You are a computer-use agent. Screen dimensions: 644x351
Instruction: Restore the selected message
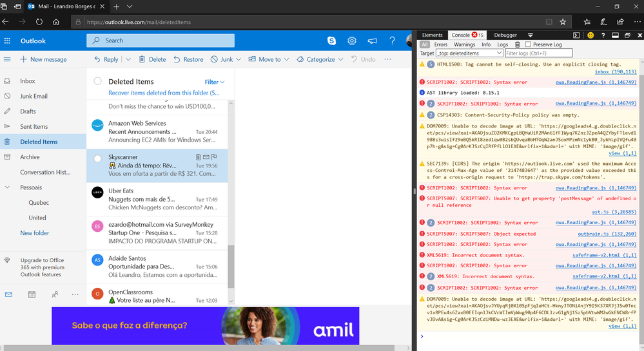click(188, 59)
